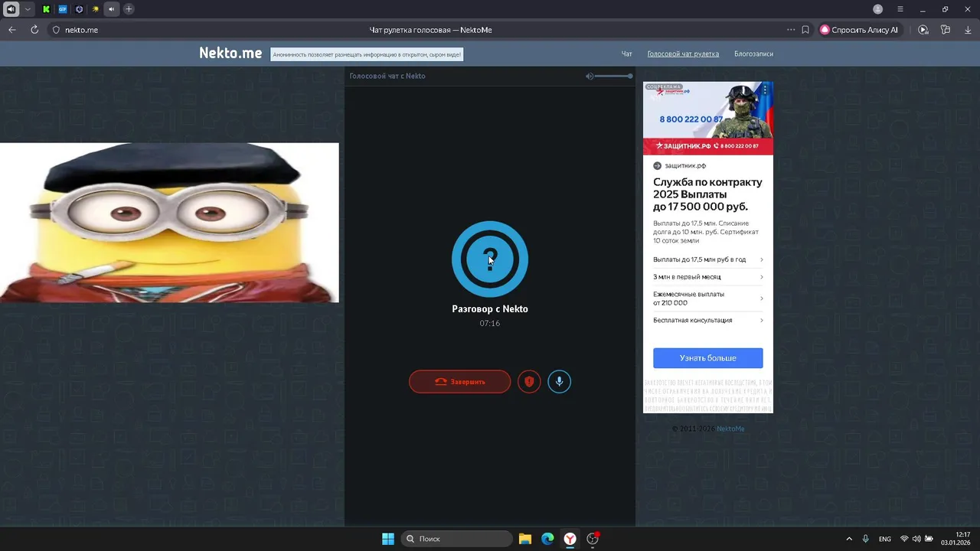Viewport: 980px width, 551px height.
Task: Open Microsoft Edge from taskbar
Action: 547,539
